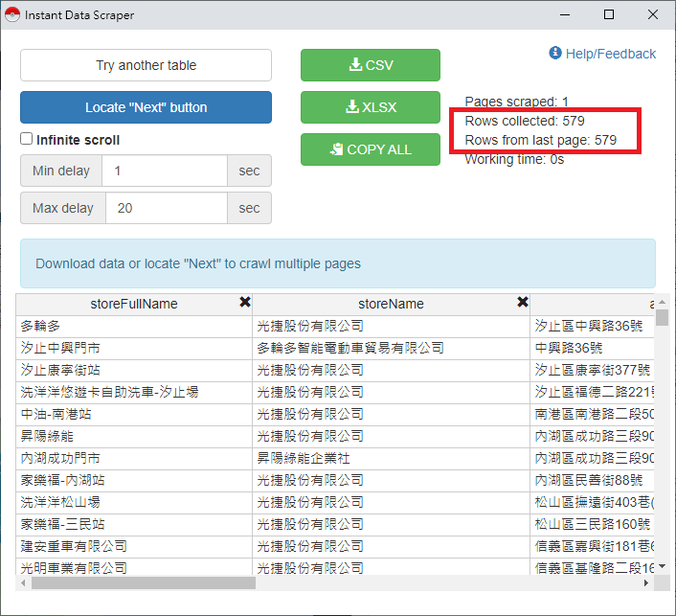676x616 pixels.
Task: Select the storeName column header
Action: (x=391, y=304)
